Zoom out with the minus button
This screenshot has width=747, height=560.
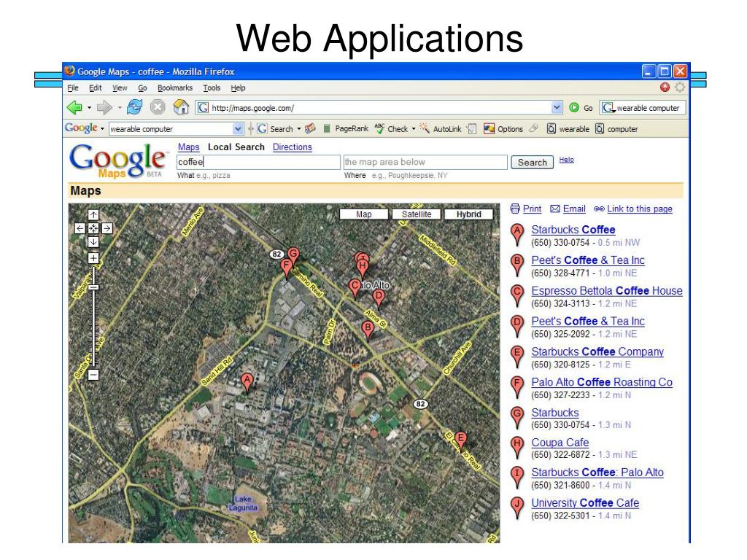[93, 375]
